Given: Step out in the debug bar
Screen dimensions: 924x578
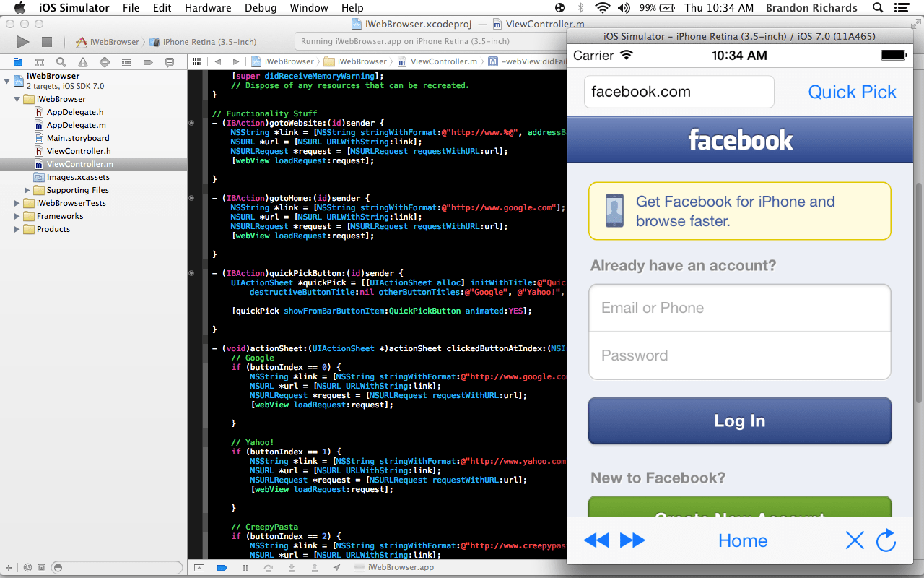Looking at the screenshot, I should (x=315, y=568).
